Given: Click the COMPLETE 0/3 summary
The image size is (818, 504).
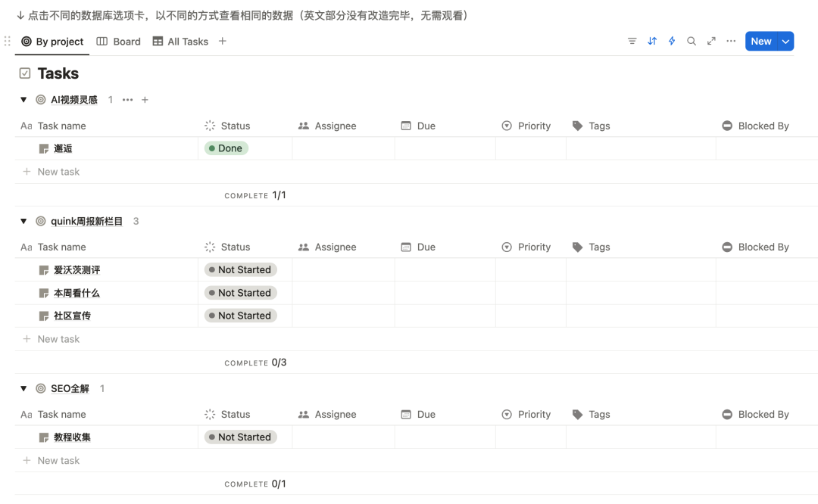Looking at the screenshot, I should [x=255, y=362].
